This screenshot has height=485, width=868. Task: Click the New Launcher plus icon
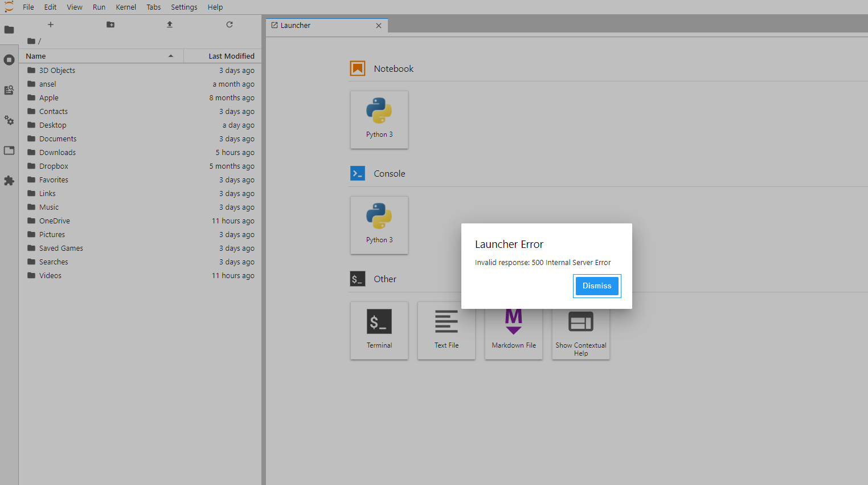click(51, 25)
